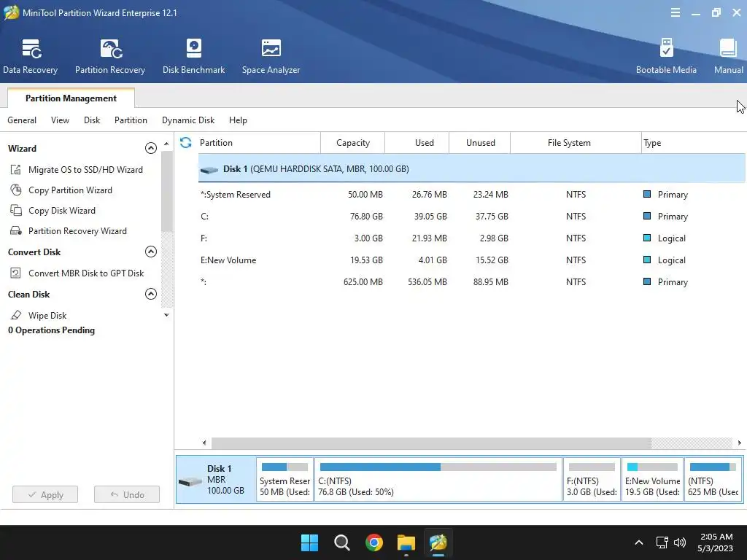747x560 pixels.
Task: Click the 625 MB (NTFS) block in disk map
Action: (x=713, y=480)
